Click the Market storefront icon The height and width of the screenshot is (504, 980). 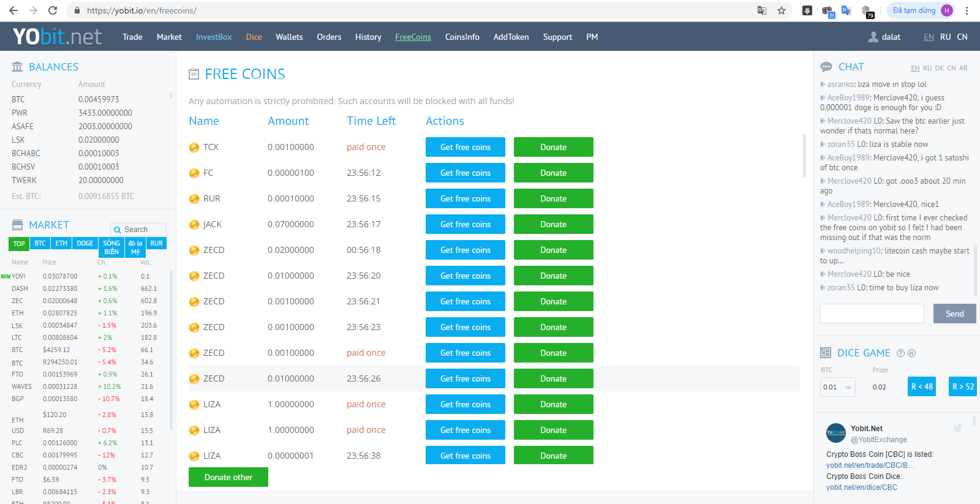pyautogui.click(x=17, y=225)
